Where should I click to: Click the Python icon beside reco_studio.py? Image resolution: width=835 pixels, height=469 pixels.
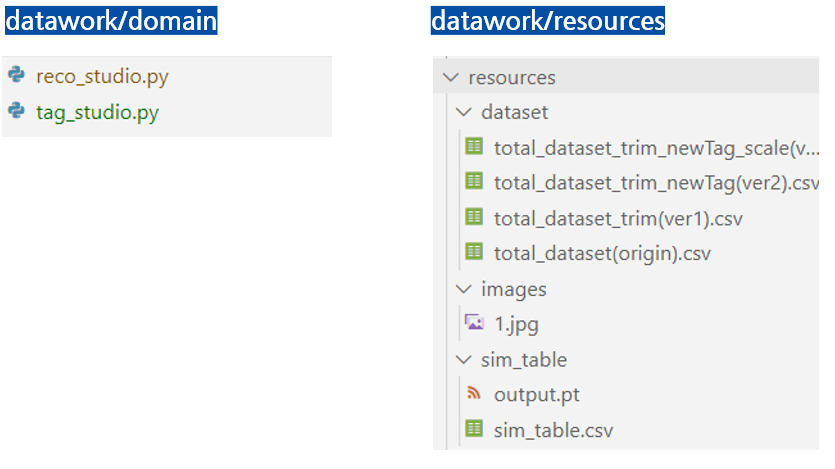[17, 76]
